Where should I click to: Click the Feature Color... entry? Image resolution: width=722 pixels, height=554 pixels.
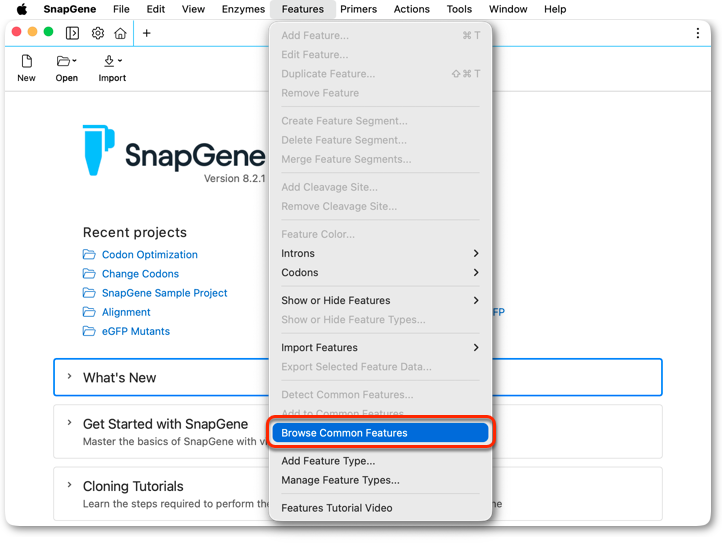pos(380,234)
